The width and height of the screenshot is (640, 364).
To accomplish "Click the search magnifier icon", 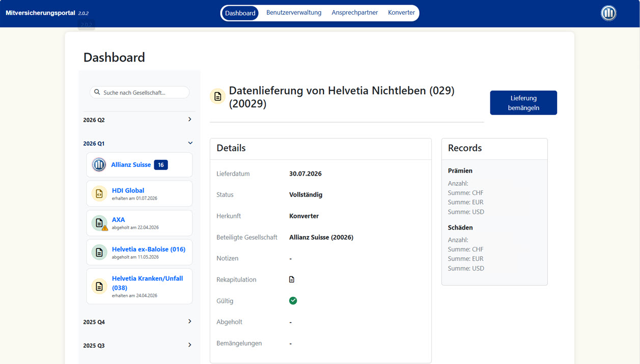I will (97, 93).
